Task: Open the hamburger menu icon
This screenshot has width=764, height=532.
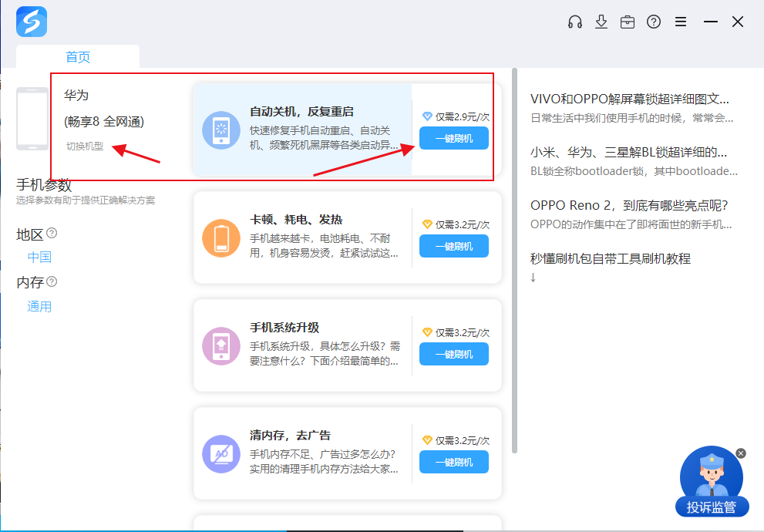Action: click(x=681, y=22)
